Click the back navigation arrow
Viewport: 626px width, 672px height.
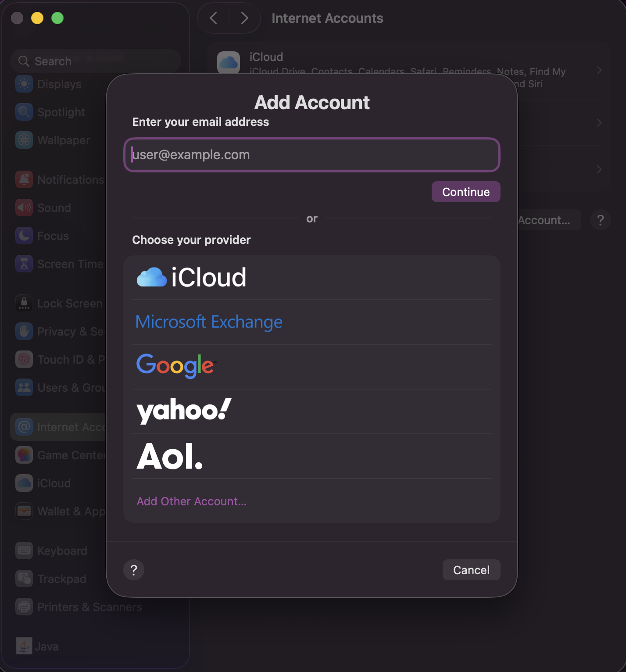213,18
